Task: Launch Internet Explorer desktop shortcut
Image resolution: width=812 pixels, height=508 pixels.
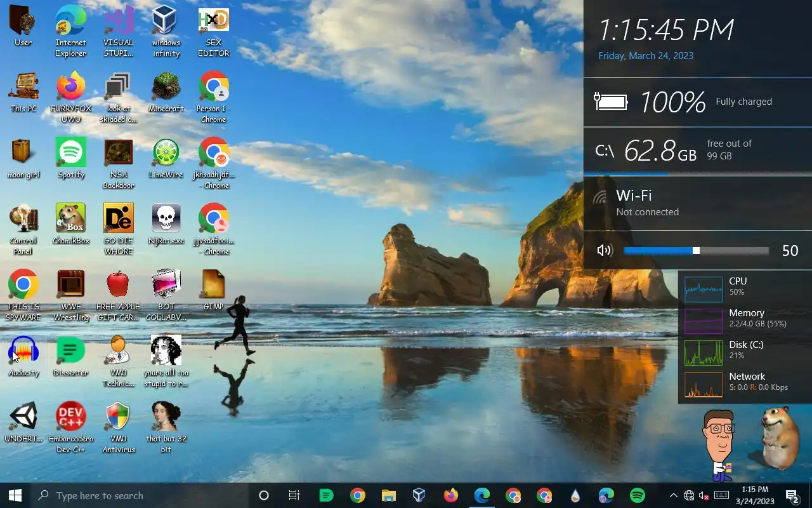Action: pos(71,30)
